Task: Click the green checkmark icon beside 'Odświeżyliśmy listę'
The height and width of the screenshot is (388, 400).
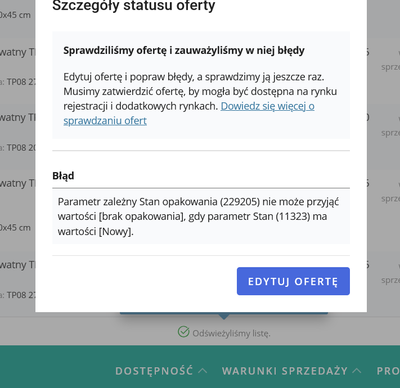Action: click(183, 332)
